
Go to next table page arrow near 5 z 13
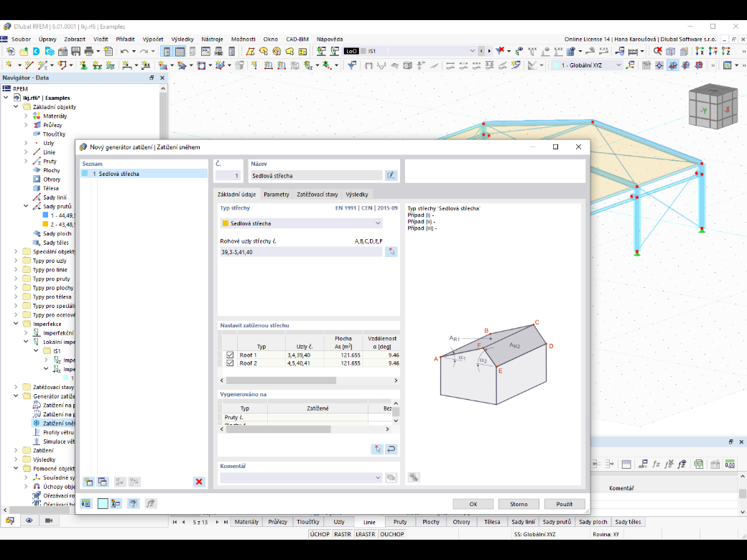click(217, 522)
